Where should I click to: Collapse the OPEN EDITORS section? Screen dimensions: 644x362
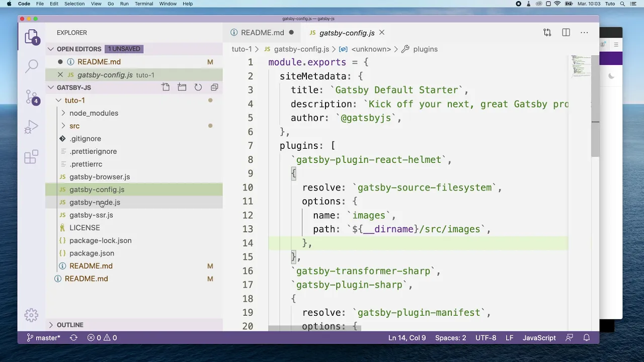[51, 49]
